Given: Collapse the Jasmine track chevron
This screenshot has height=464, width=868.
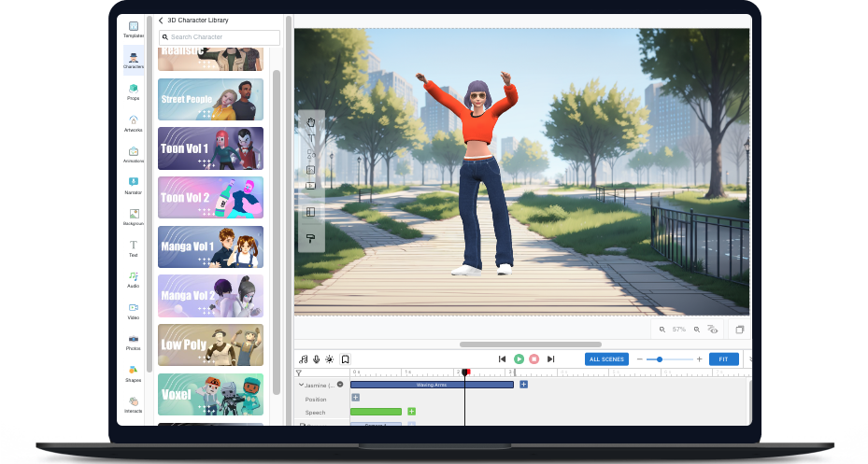Looking at the screenshot, I should click(x=301, y=385).
